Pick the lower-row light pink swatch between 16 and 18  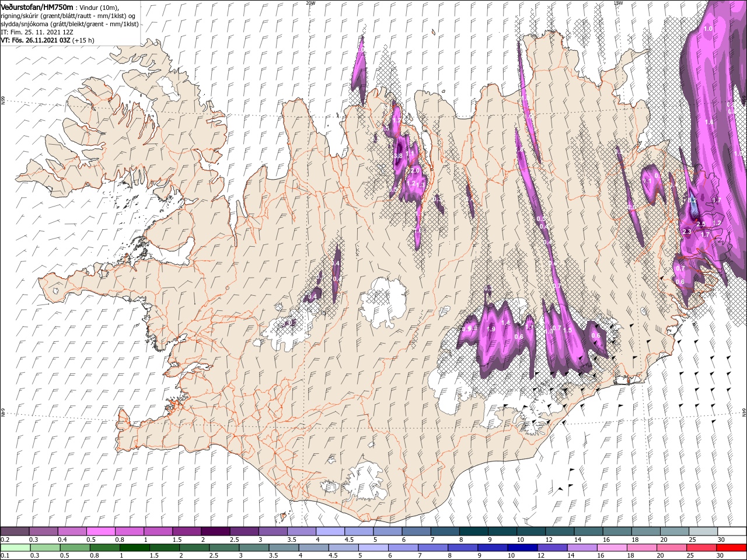(612, 548)
